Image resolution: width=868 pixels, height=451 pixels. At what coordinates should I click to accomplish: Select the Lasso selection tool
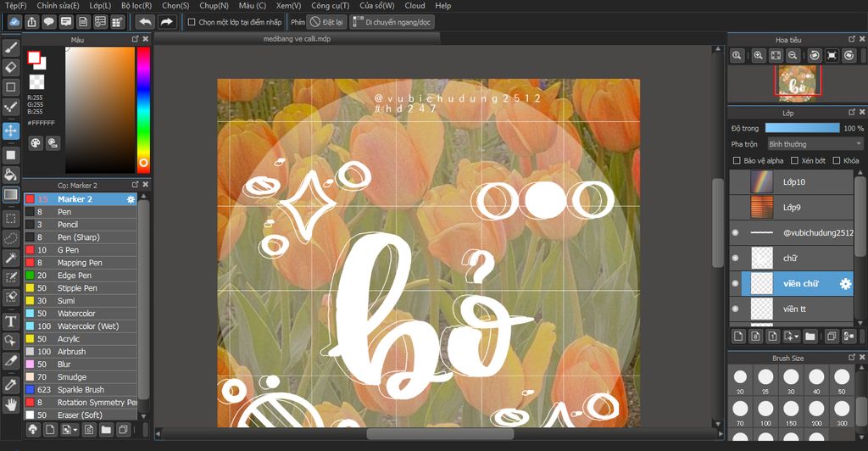click(10, 238)
